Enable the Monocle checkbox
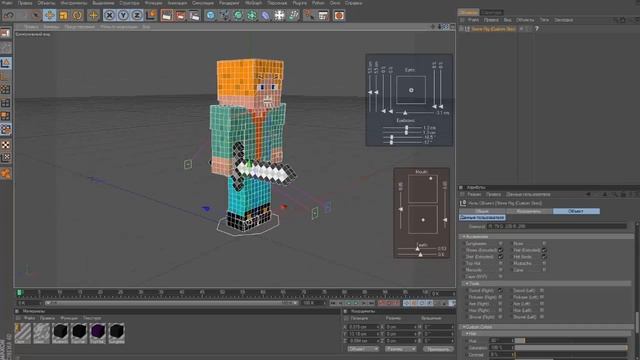This screenshot has height=360, width=640. click(x=500, y=270)
